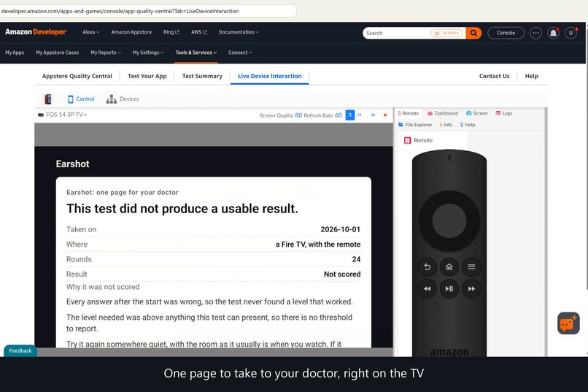Open the more options ellipsis button
This screenshot has height=392, width=588.
point(535,33)
